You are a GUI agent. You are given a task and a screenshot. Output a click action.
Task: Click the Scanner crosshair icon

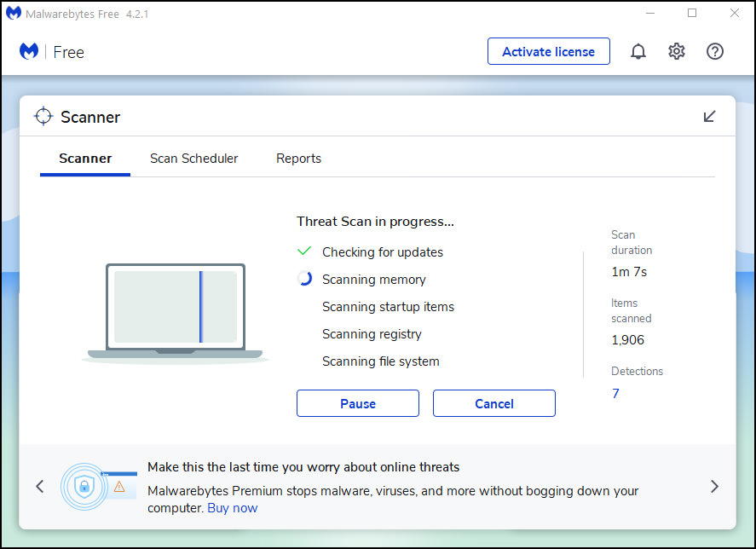click(43, 117)
